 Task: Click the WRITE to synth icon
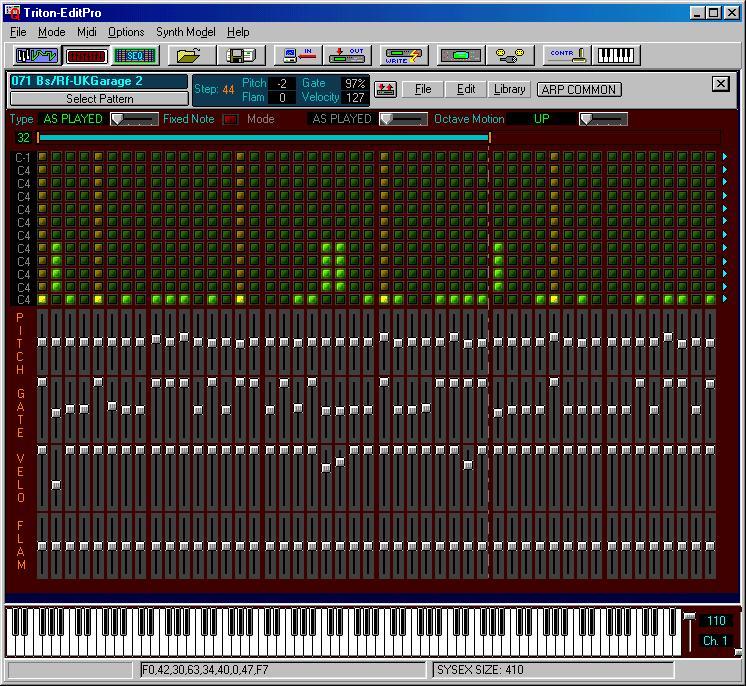coord(404,55)
